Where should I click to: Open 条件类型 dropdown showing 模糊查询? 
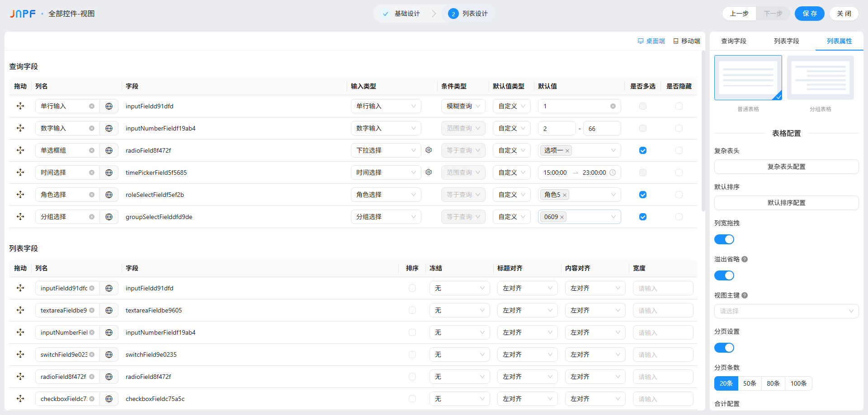[x=463, y=106]
